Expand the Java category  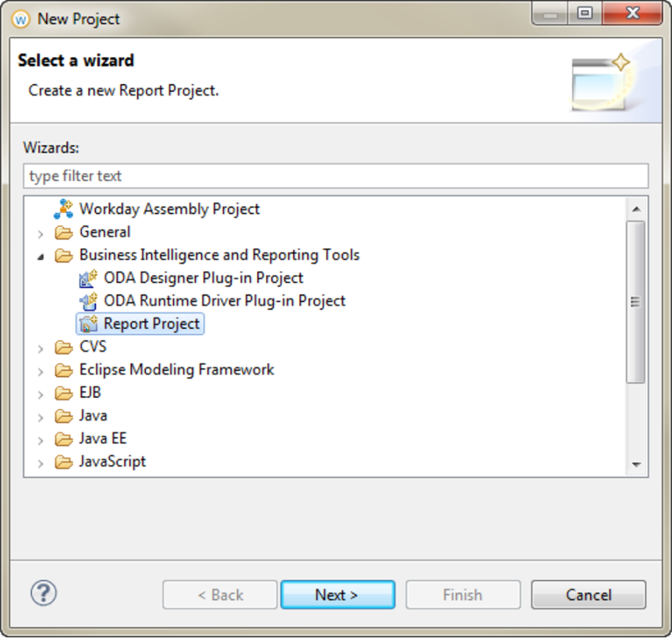point(40,417)
